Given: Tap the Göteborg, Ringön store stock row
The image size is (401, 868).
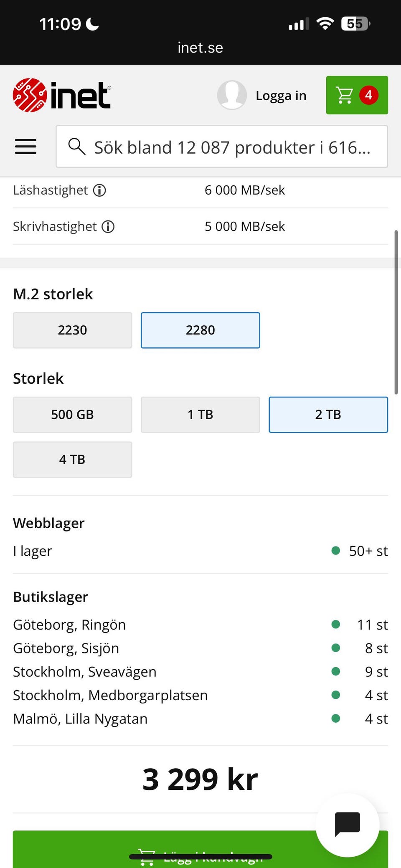Looking at the screenshot, I should click(x=200, y=625).
